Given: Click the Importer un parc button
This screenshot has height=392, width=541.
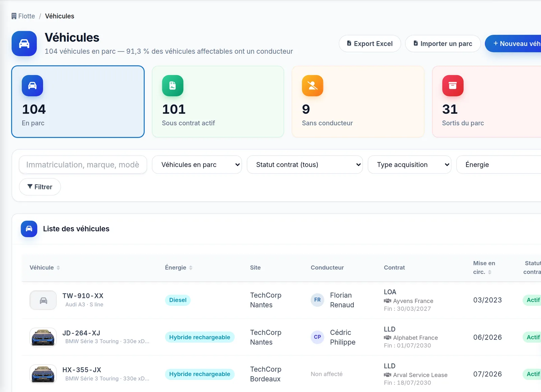Looking at the screenshot, I should click(x=443, y=44).
